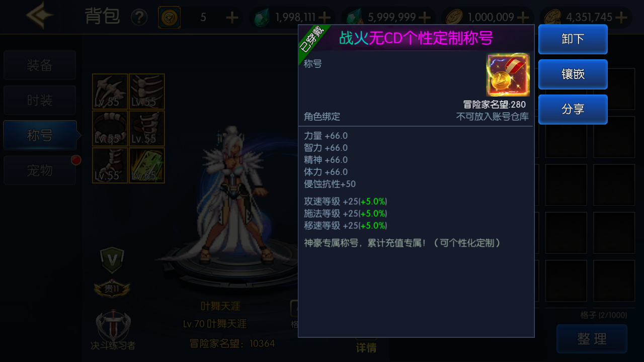
Task: Click the back arrow icon
Action: [40, 15]
